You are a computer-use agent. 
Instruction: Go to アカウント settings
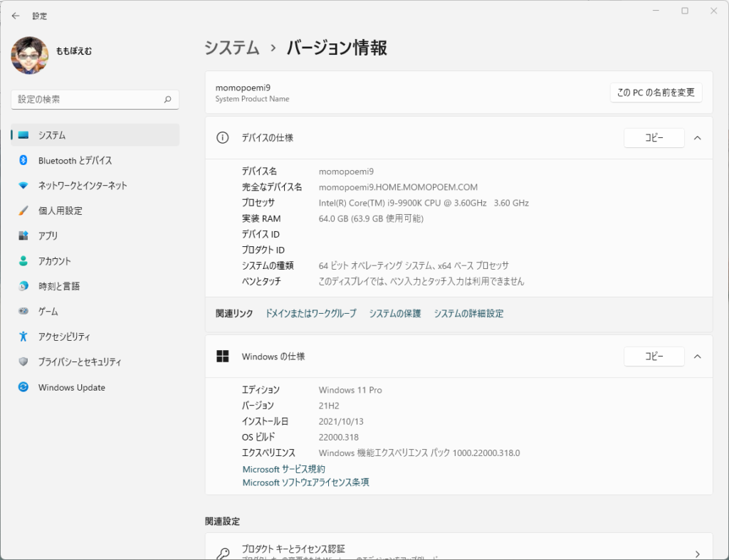54,261
